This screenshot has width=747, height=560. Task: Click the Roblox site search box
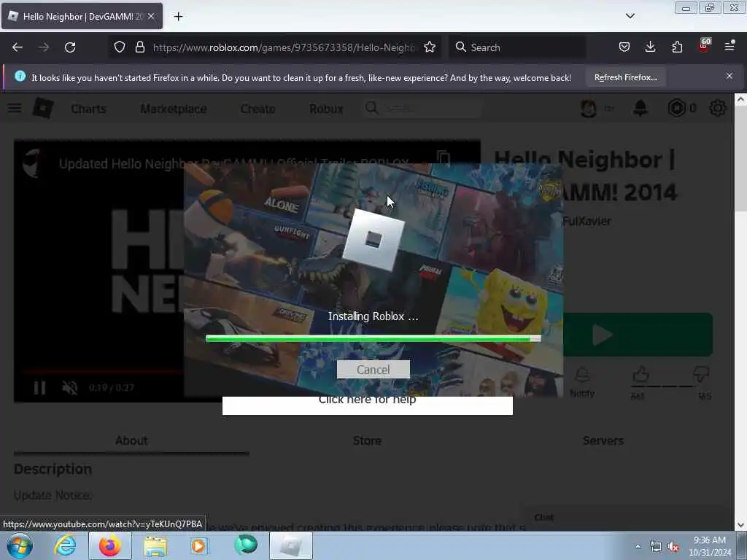click(x=422, y=109)
